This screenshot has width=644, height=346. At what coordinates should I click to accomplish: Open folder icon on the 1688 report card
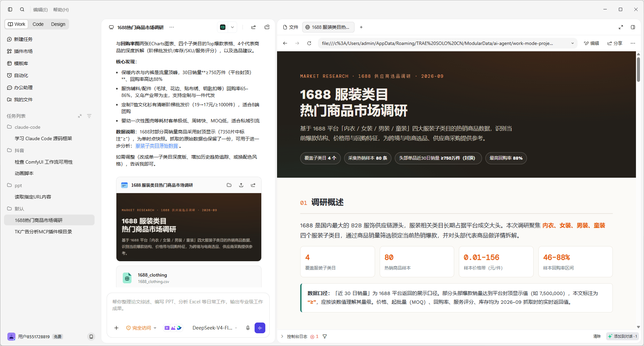[229, 185]
